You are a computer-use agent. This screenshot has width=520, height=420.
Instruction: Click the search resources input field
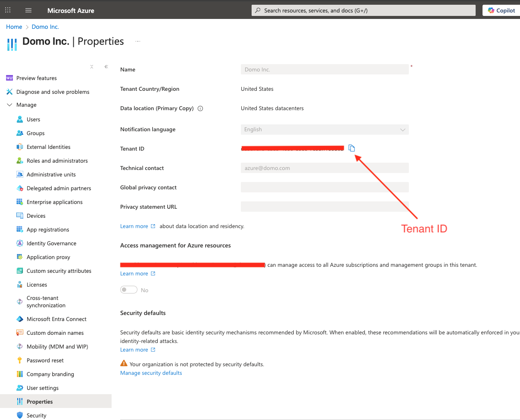coord(364,10)
